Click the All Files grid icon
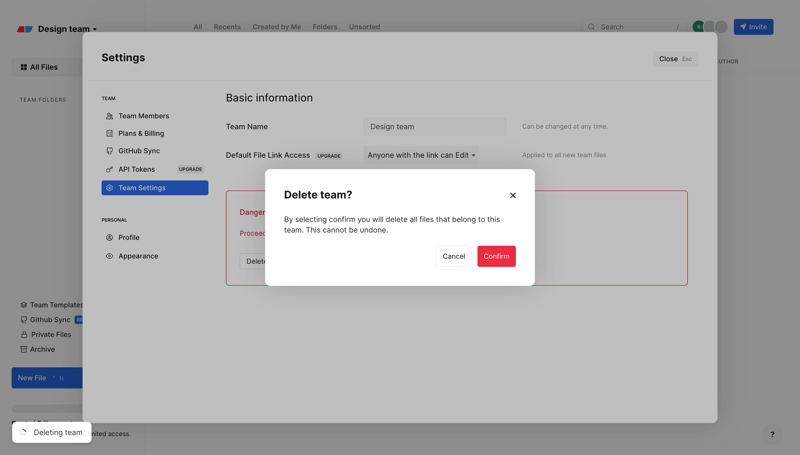Viewport: 800px width, 455px height. [23, 67]
